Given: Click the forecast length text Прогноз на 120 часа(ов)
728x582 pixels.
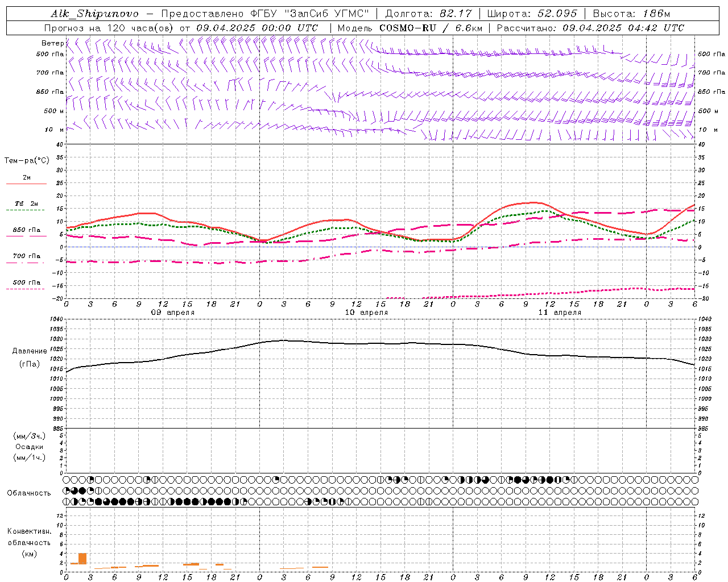Looking at the screenshot, I should pyautogui.click(x=109, y=28).
